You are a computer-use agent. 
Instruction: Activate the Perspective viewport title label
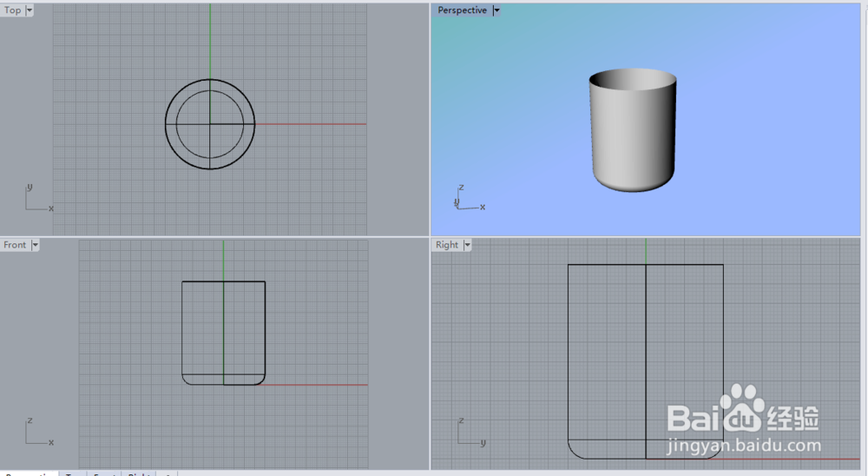coord(463,10)
